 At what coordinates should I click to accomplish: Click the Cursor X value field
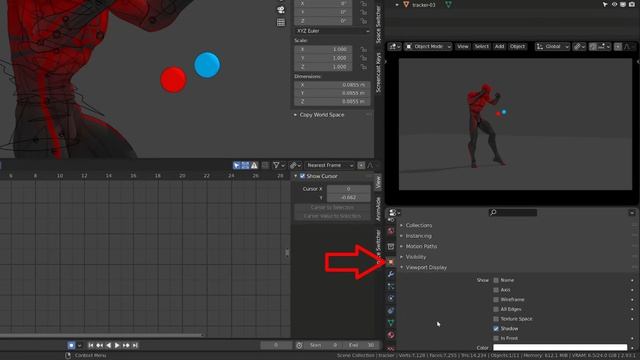[x=349, y=189]
